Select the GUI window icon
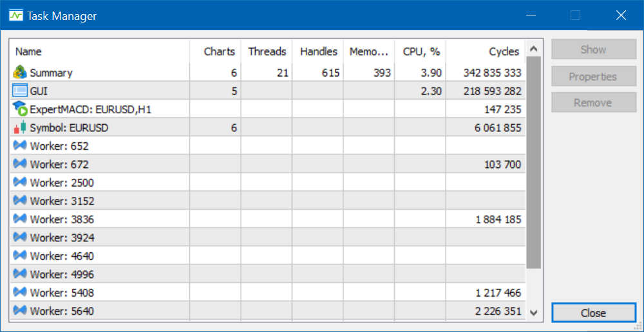The height and width of the screenshot is (332, 644). click(x=20, y=91)
